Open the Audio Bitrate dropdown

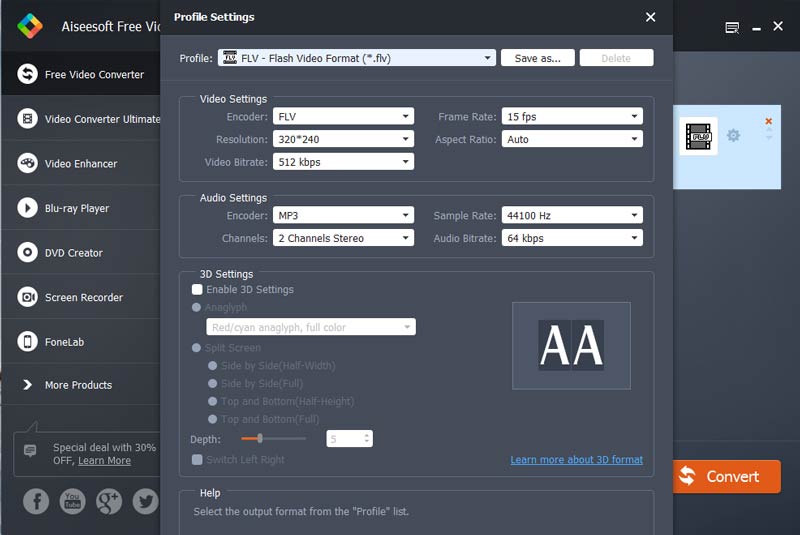[x=572, y=238]
